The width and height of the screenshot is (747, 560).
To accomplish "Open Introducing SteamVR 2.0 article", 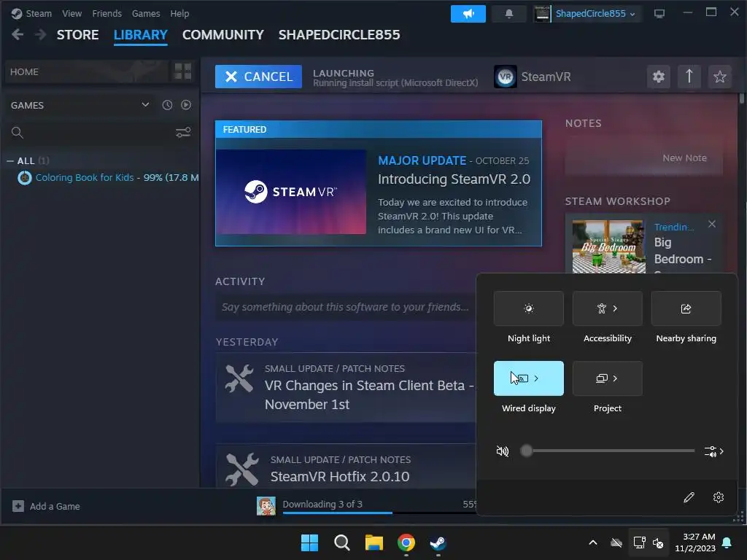I will pos(454,179).
